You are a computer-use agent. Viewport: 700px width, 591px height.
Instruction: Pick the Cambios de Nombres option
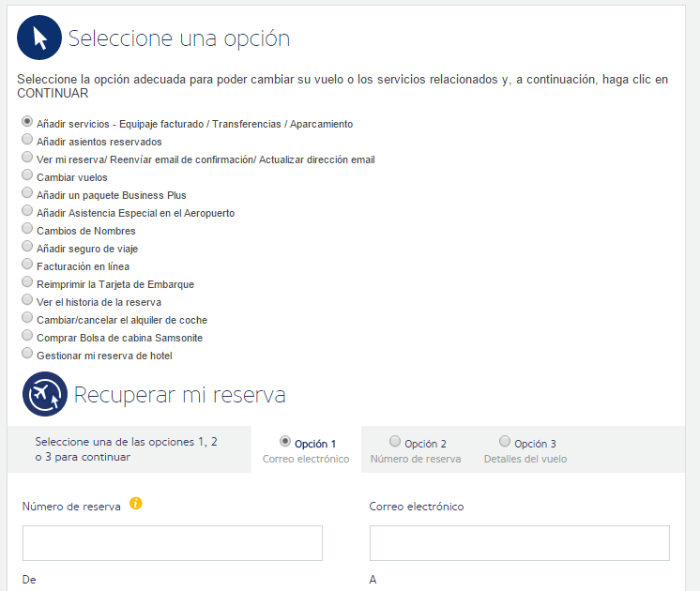coord(27,228)
